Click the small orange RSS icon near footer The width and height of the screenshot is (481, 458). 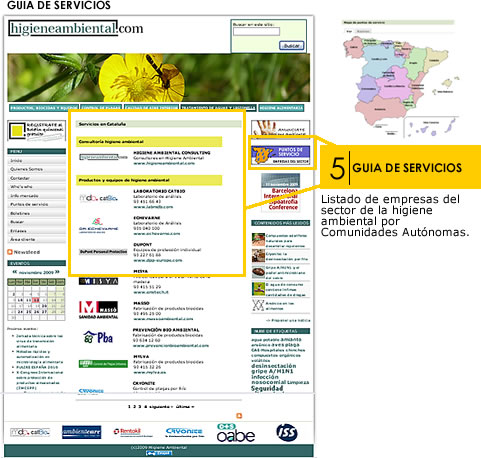click(239, 416)
